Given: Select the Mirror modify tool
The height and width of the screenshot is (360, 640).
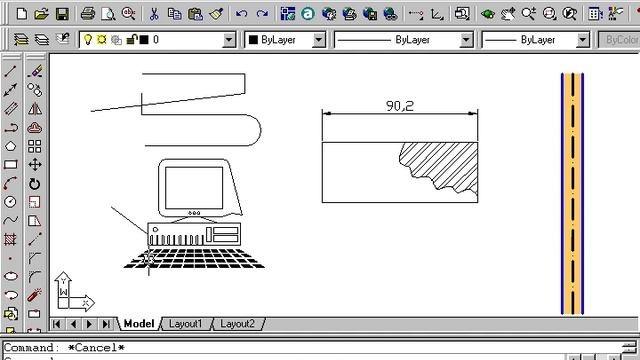Looking at the screenshot, I should [35, 109].
